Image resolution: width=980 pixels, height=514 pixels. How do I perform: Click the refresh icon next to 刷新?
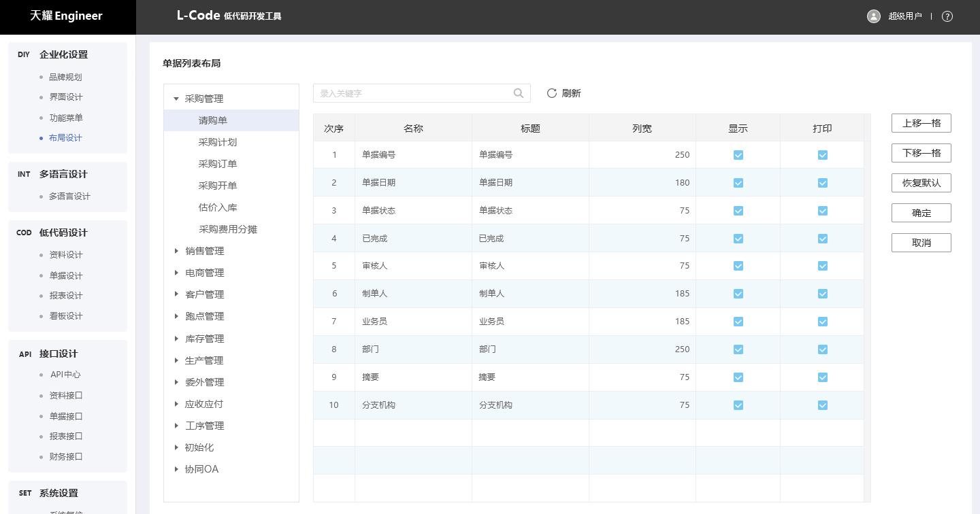point(552,93)
